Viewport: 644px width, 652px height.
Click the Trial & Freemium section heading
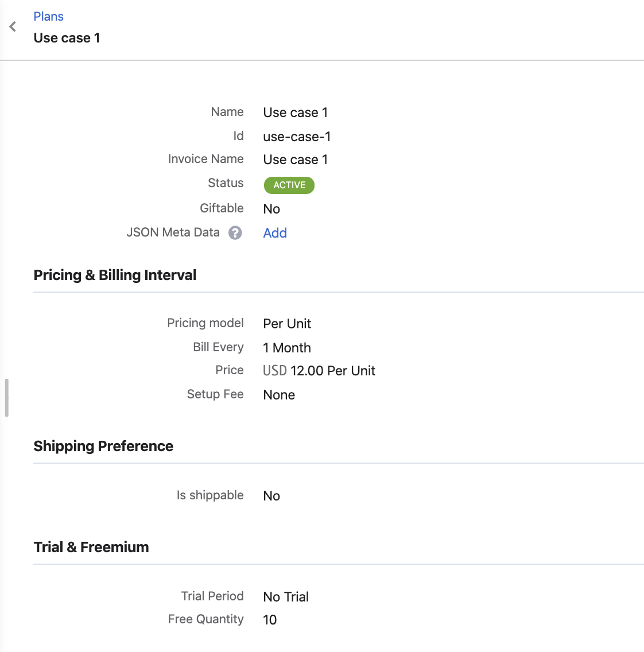tap(91, 548)
